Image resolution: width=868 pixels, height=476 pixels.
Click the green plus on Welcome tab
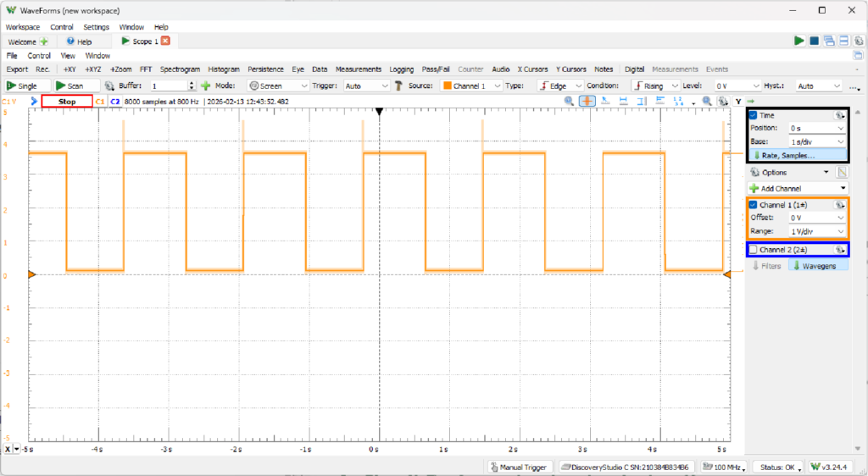click(x=44, y=42)
